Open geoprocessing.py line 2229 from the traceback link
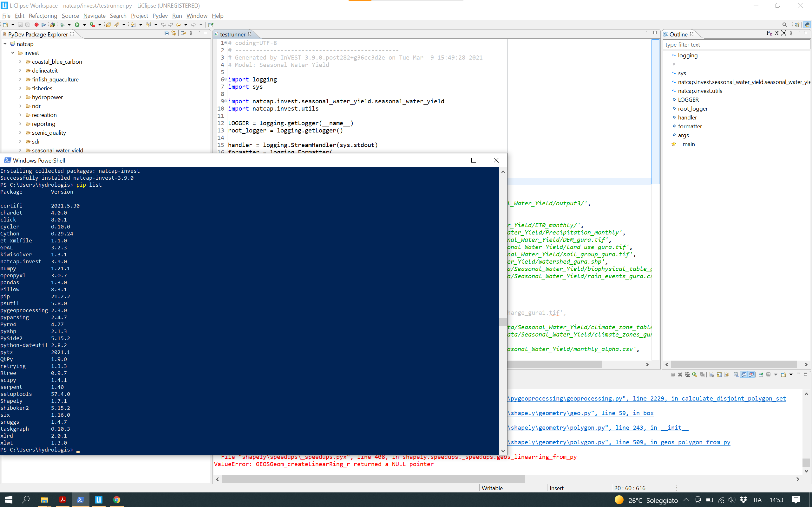This screenshot has width=812, height=507. (638, 398)
